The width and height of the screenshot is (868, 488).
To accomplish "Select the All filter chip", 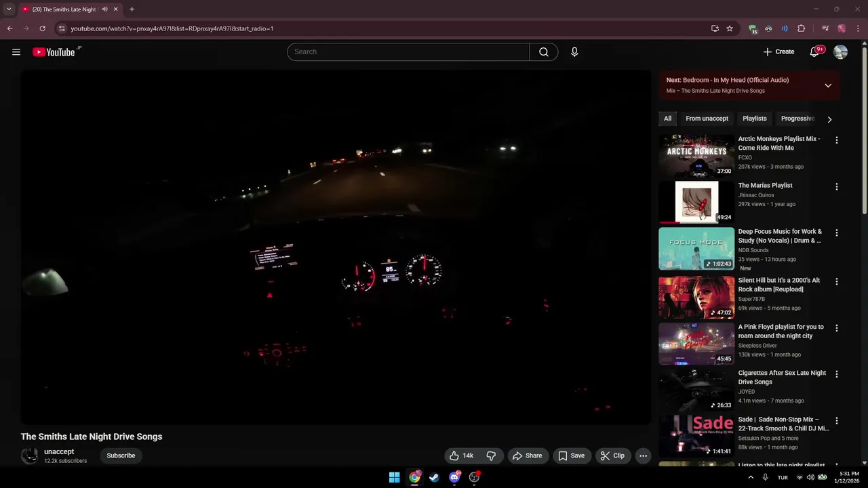I will coord(667,119).
